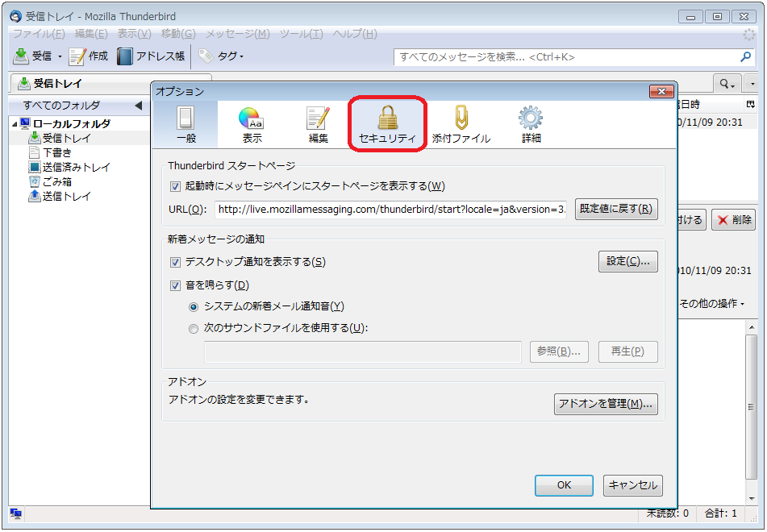Click the すべてのフォルダ view arrow
Screen dimensions: 767x532
click(139, 105)
